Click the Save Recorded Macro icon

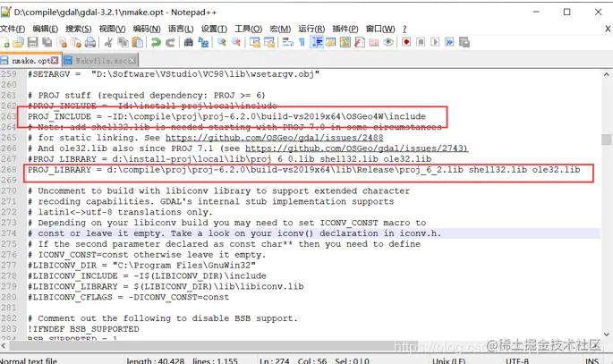coord(464,42)
